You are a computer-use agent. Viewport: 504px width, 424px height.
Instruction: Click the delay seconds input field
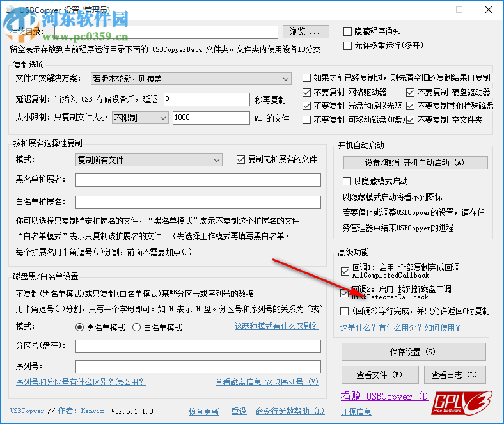[207, 99]
